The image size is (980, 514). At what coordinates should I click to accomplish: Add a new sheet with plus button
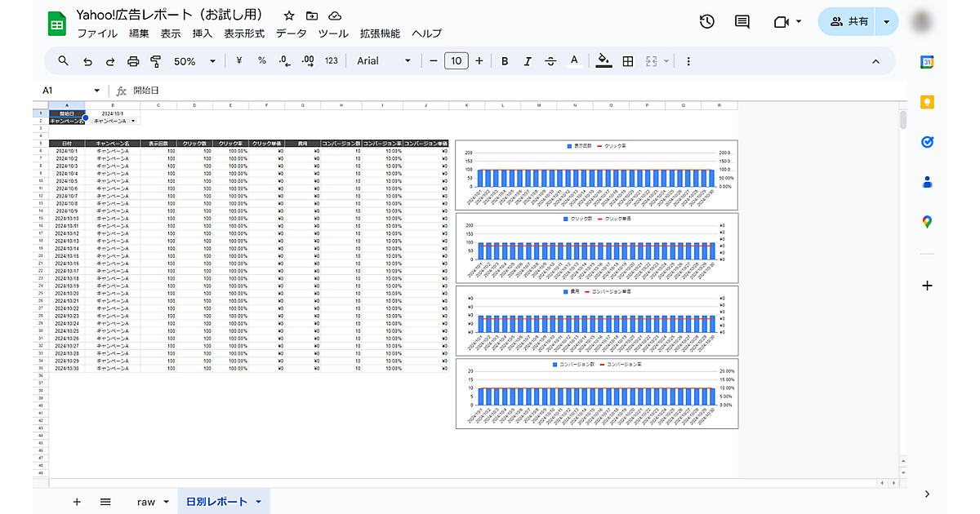[x=77, y=502]
